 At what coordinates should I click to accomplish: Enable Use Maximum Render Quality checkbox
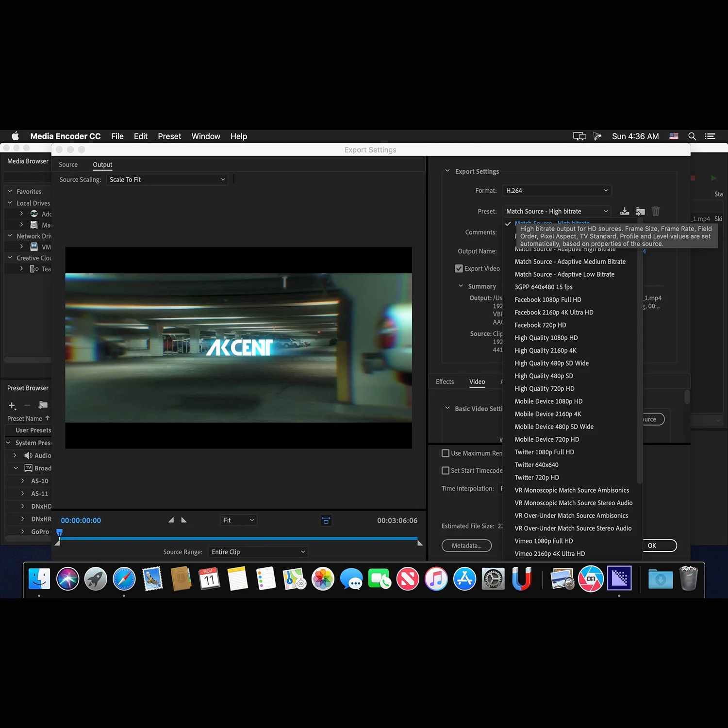click(446, 453)
